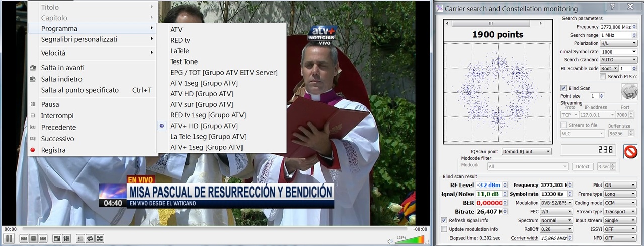Toggle Refresh signal info checkbox
Image resolution: width=644 pixels, height=246 pixels.
tap(444, 220)
